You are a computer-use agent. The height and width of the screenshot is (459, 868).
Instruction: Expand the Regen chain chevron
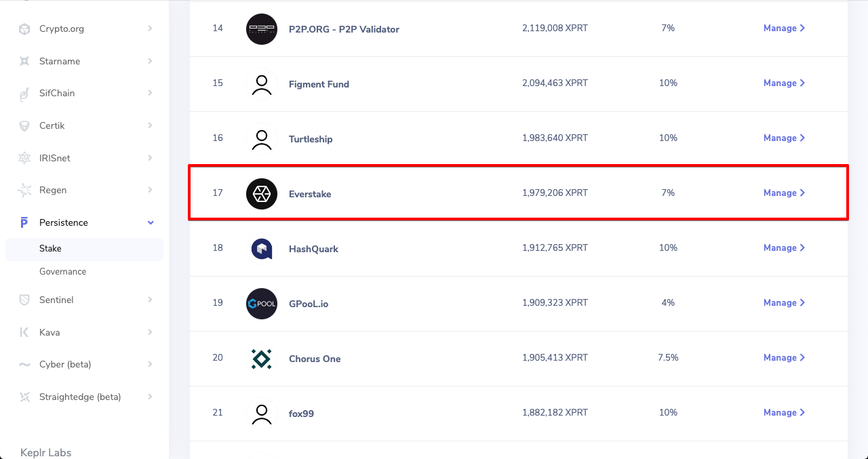(x=150, y=190)
